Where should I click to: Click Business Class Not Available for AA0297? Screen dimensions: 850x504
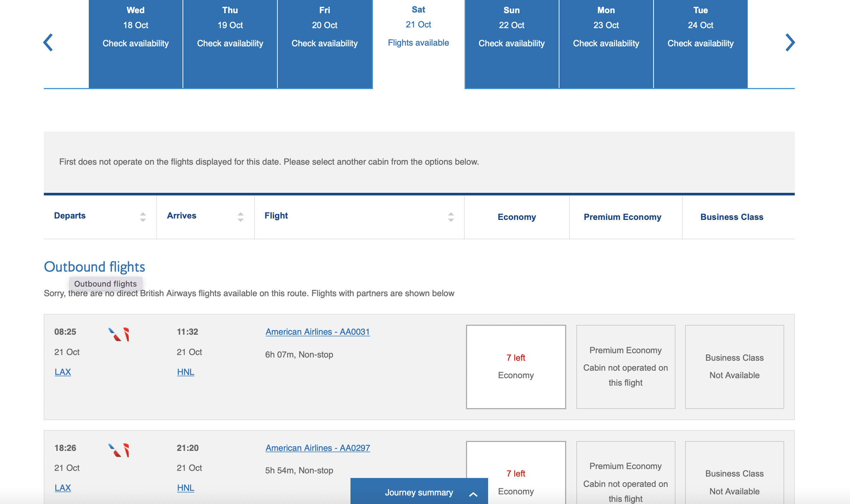point(734,473)
